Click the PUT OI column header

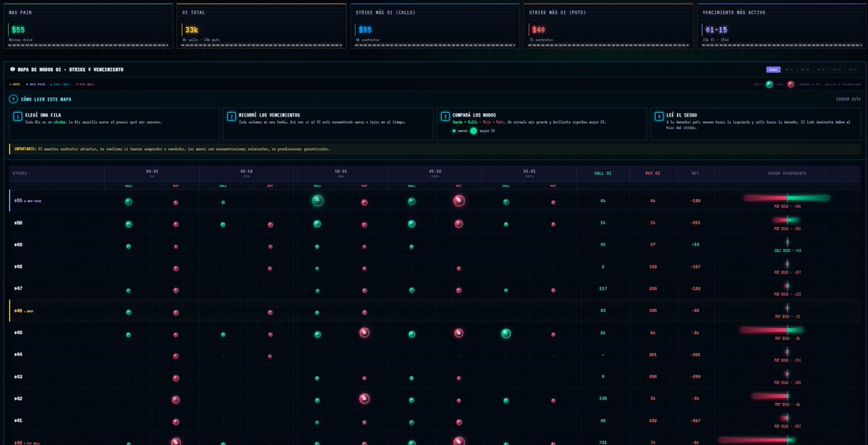click(652, 173)
